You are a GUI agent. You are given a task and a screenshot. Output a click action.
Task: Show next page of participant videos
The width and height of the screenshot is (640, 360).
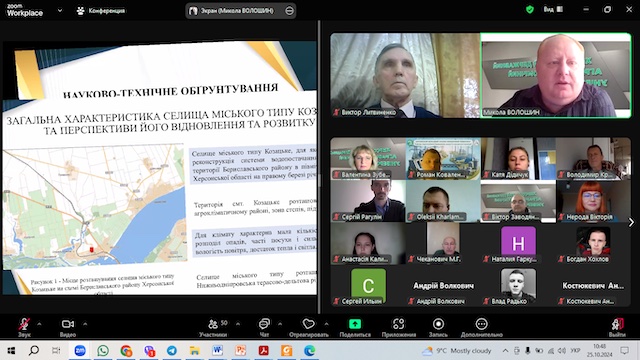[x=631, y=222]
